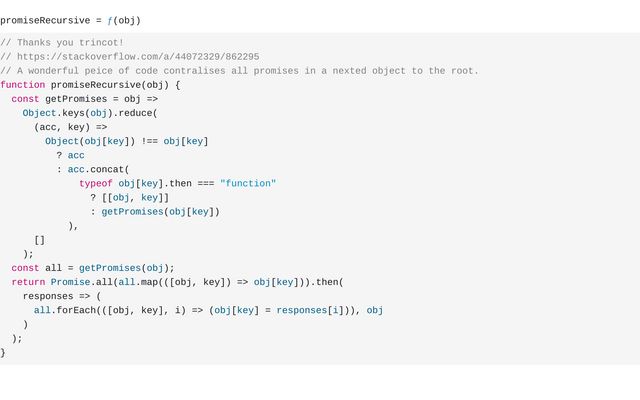The image size is (640, 400).
Task: Click the 'return' keyword
Action: tap(28, 282)
